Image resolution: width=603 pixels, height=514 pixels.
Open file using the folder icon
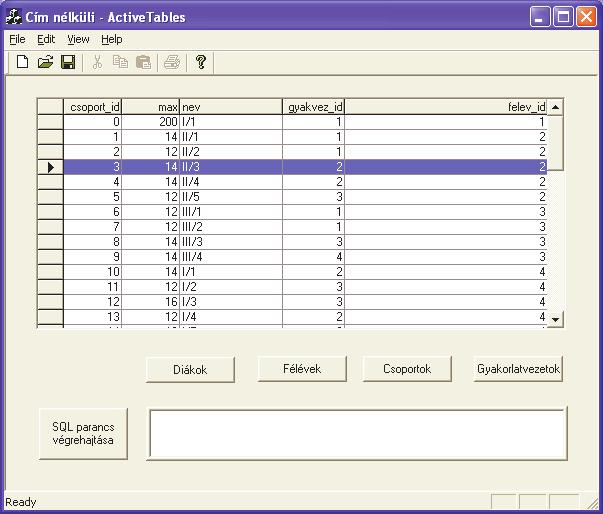[x=45, y=62]
